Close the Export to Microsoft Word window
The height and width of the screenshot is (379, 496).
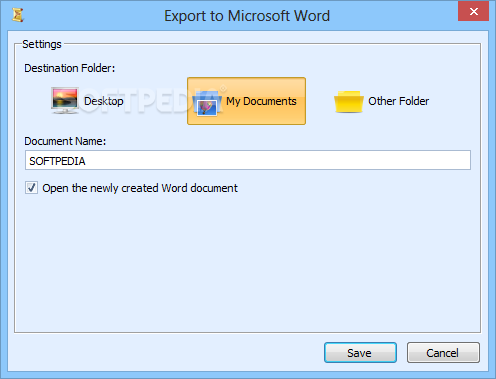[473, 12]
